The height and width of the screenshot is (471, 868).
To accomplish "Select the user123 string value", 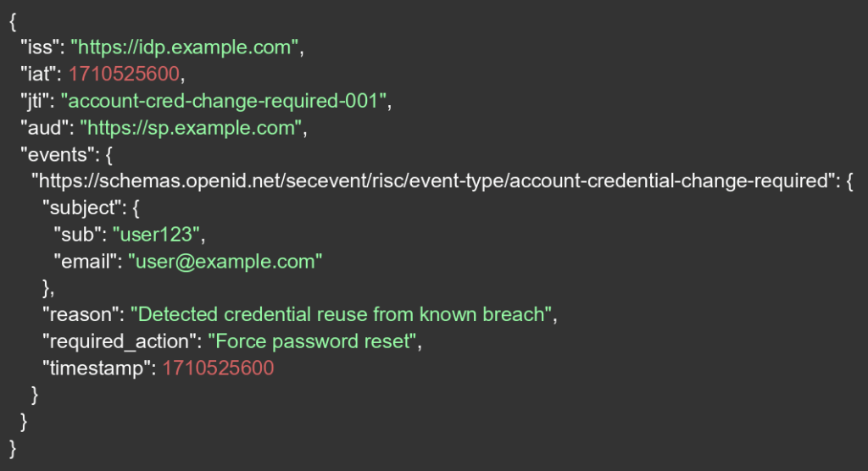I will (159, 235).
